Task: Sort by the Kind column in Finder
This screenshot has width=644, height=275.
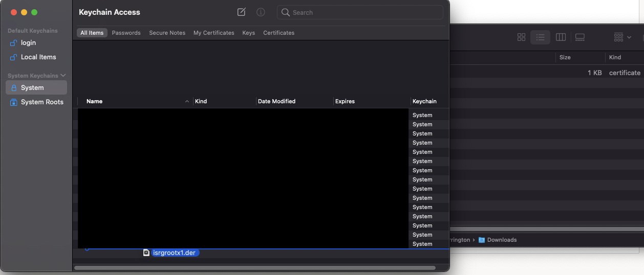Action: tap(615, 57)
